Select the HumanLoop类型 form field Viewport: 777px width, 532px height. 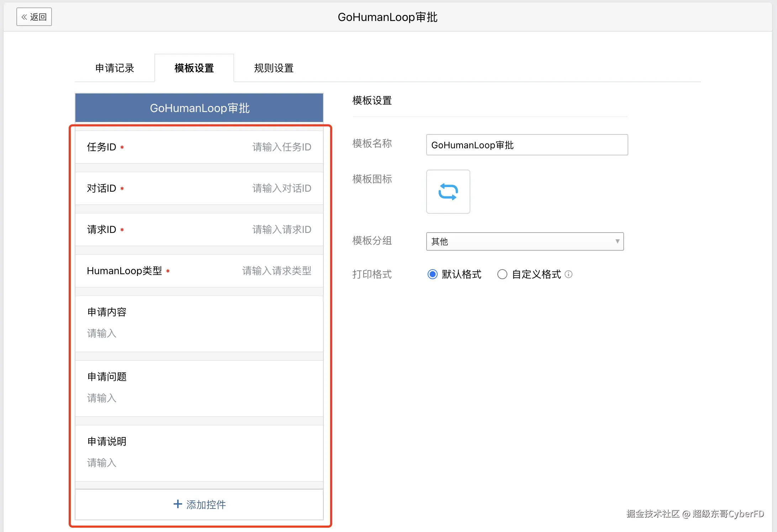[x=199, y=271]
